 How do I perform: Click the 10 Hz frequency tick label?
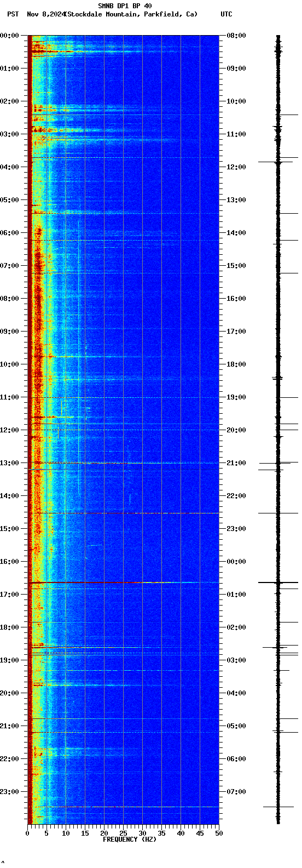coord(66,833)
